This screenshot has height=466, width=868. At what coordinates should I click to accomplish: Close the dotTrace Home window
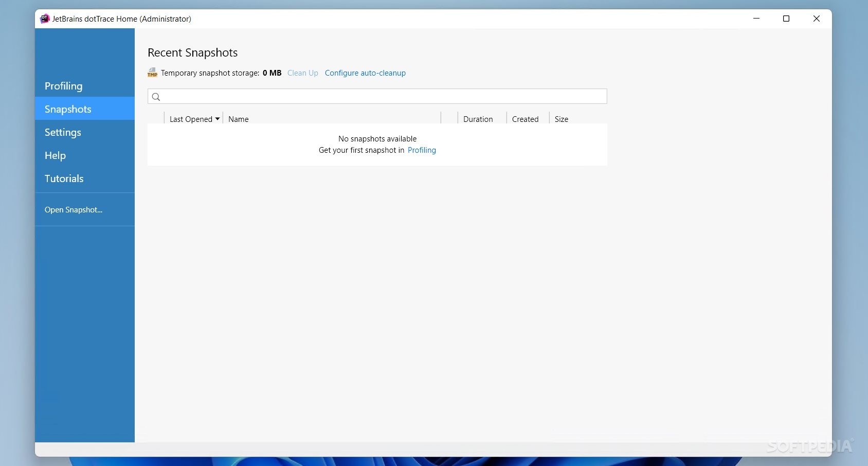point(817,19)
